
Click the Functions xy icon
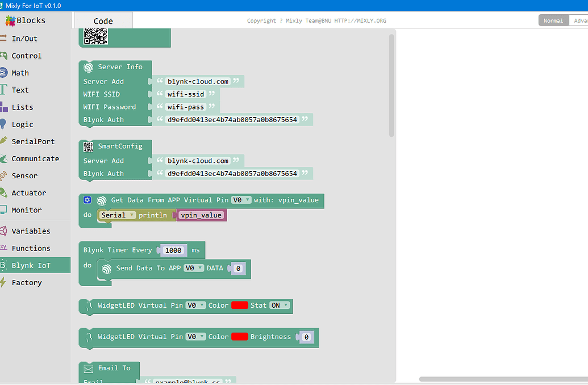click(x=3, y=247)
